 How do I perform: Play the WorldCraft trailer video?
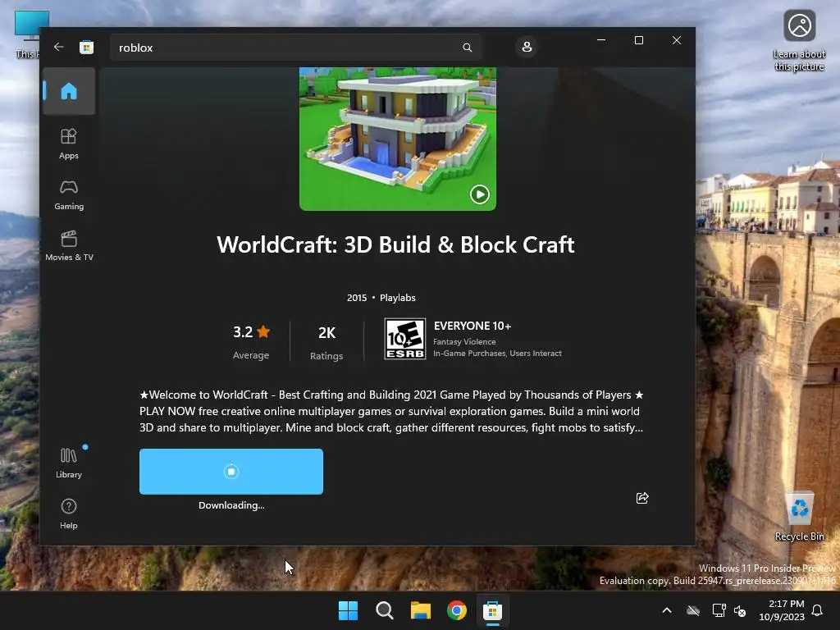pos(479,194)
